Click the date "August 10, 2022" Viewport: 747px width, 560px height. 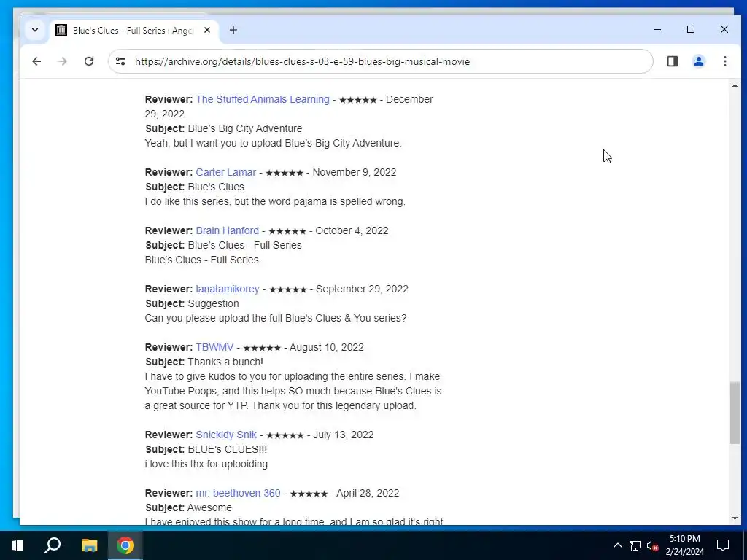327,347
